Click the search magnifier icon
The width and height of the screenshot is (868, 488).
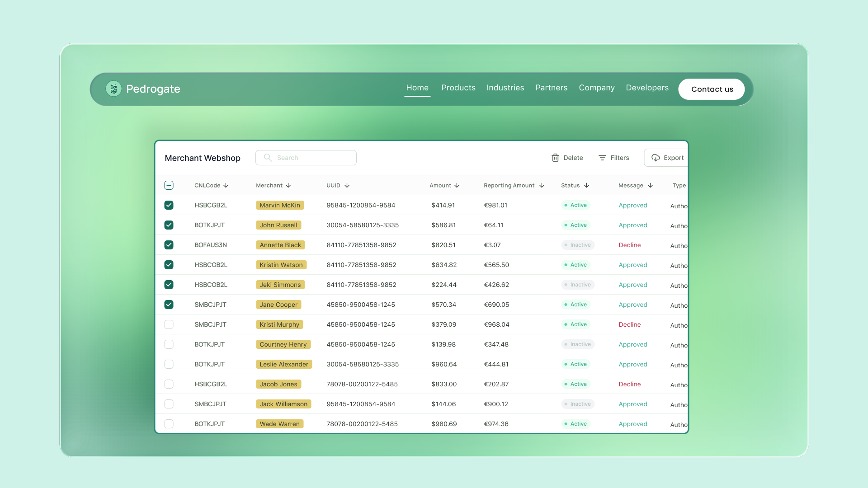(x=268, y=158)
